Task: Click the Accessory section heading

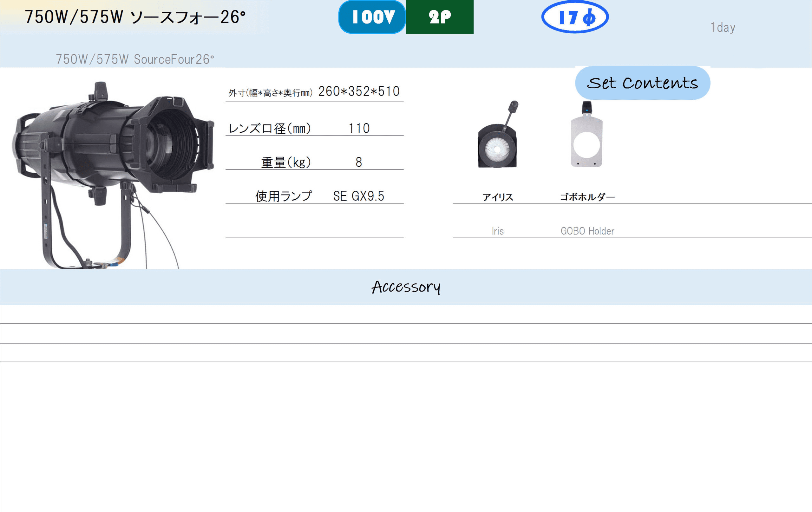Action: [406, 287]
